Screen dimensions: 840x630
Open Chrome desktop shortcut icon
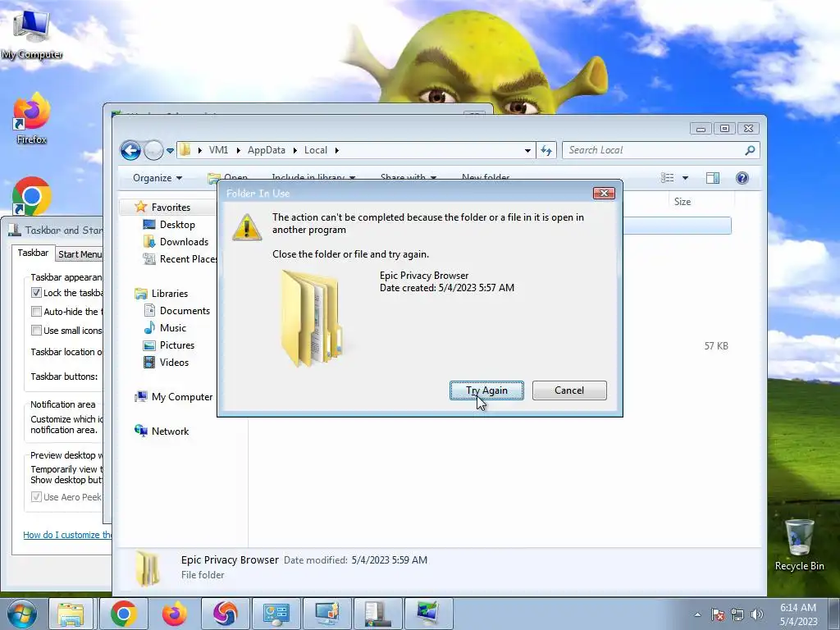point(32,196)
